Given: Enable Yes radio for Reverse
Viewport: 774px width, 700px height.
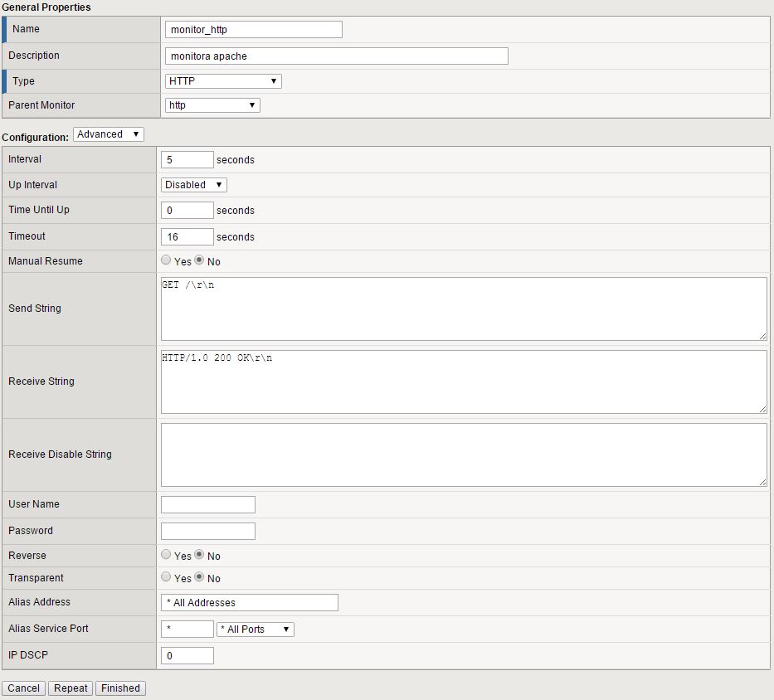Looking at the screenshot, I should (x=167, y=555).
